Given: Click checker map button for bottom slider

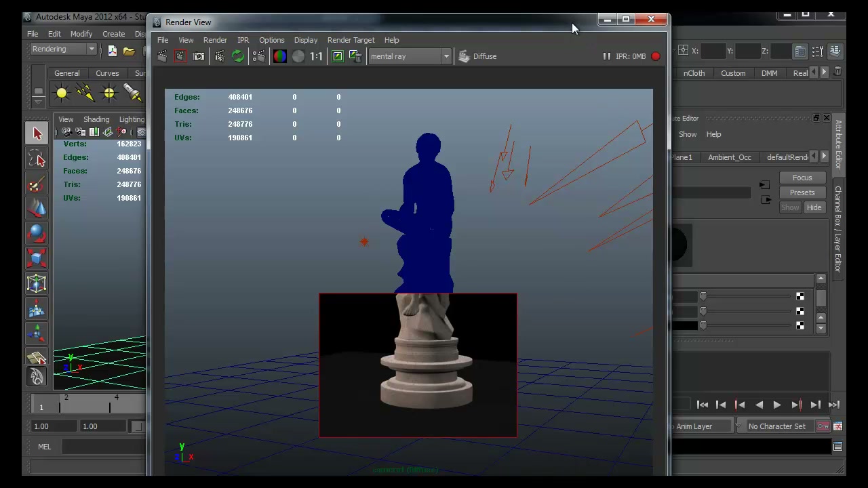Looking at the screenshot, I should [800, 326].
